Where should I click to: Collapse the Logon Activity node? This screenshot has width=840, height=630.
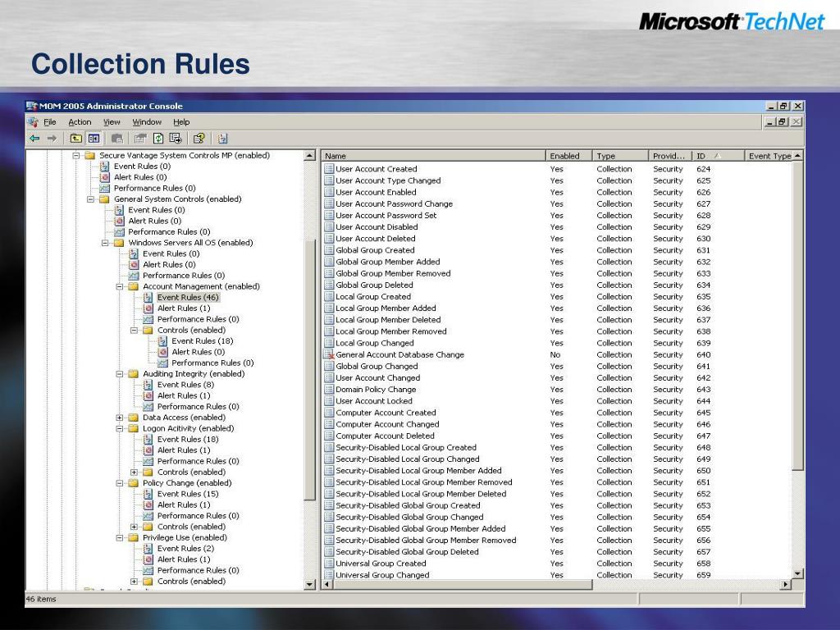(x=120, y=428)
